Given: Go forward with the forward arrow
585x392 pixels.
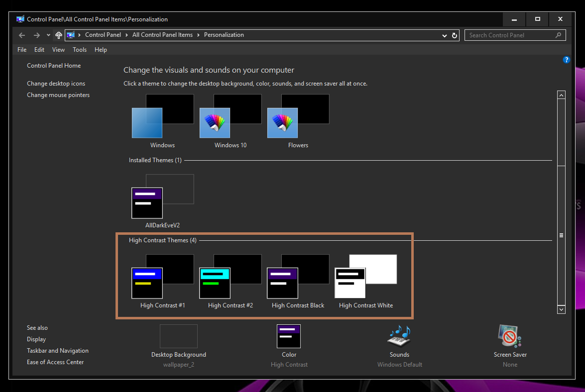Looking at the screenshot, I should 36,35.
